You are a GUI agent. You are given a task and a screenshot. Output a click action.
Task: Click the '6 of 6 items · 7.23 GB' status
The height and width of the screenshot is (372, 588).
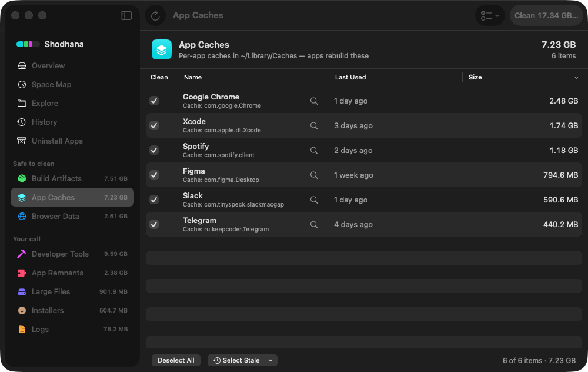point(539,361)
